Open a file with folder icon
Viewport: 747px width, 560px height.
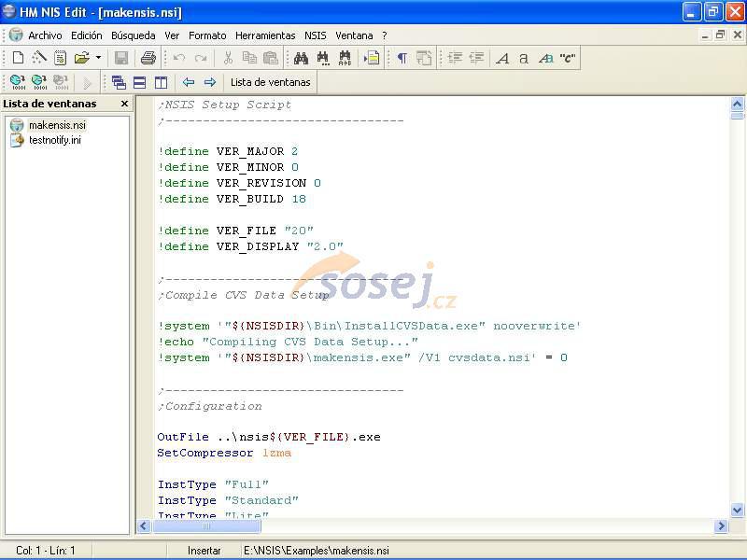82,58
